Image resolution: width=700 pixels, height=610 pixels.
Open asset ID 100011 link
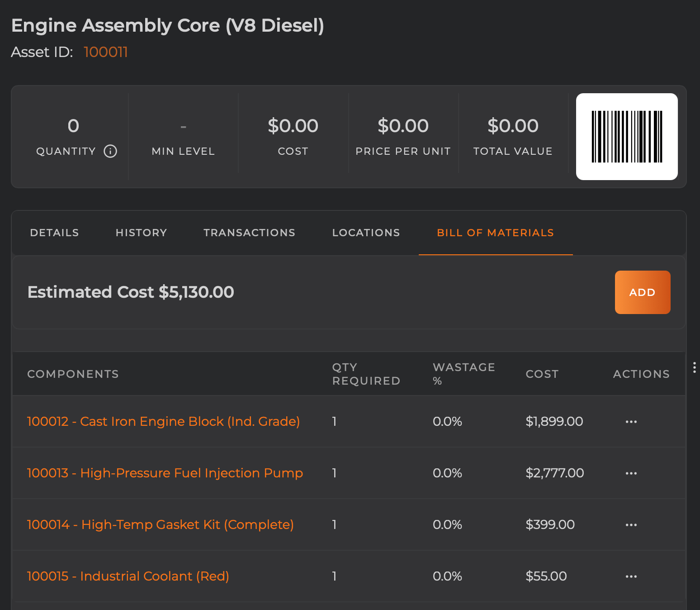click(106, 52)
